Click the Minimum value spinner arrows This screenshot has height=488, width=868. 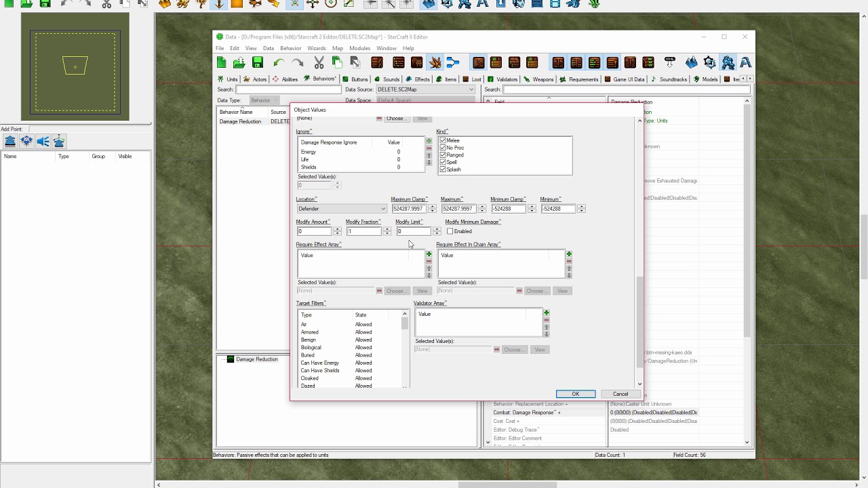[581, 209]
